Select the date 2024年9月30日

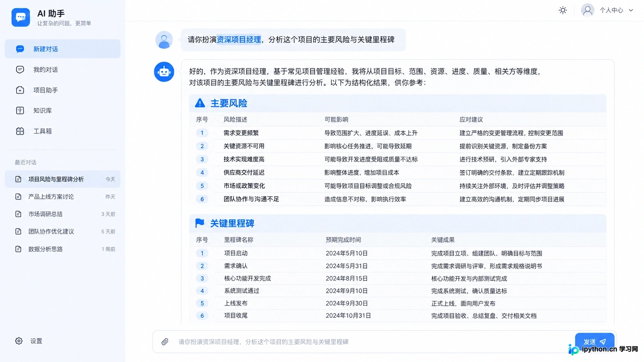(x=347, y=304)
